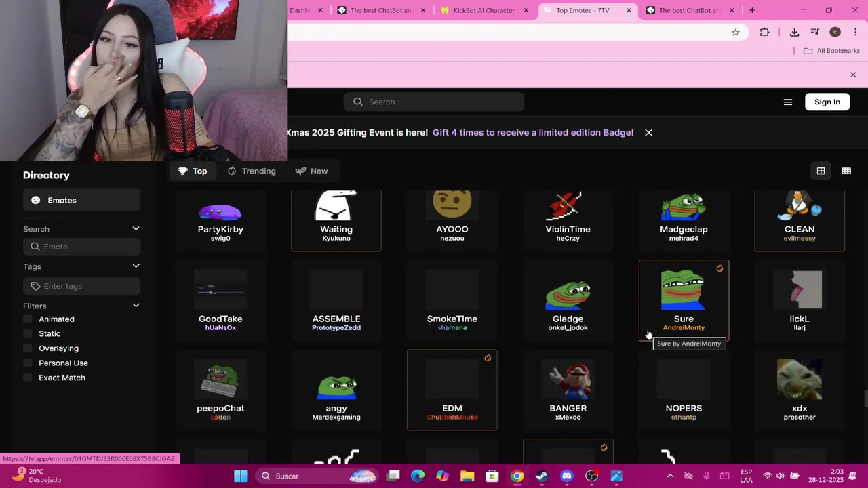
Task: Focus the Emote search input
Action: click(x=81, y=247)
